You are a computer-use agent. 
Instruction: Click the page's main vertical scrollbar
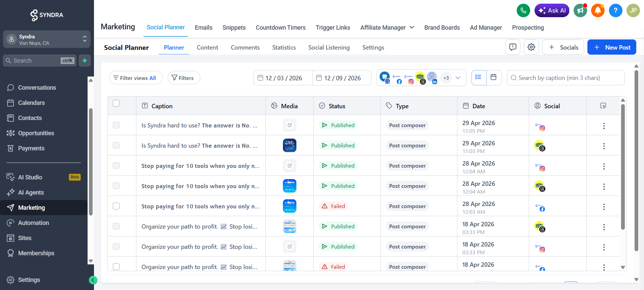[x=636, y=161]
